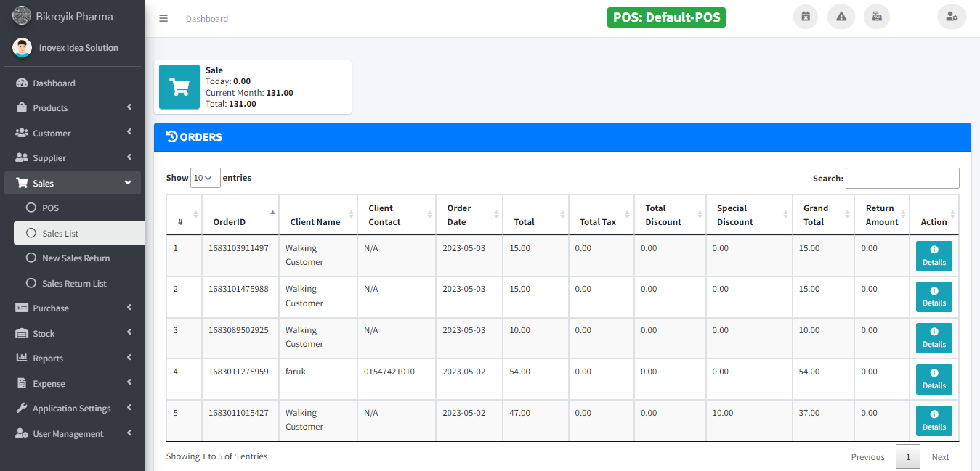Select POS radio item in Sales submenu
The height and width of the screenshot is (471, 980).
tap(50, 208)
